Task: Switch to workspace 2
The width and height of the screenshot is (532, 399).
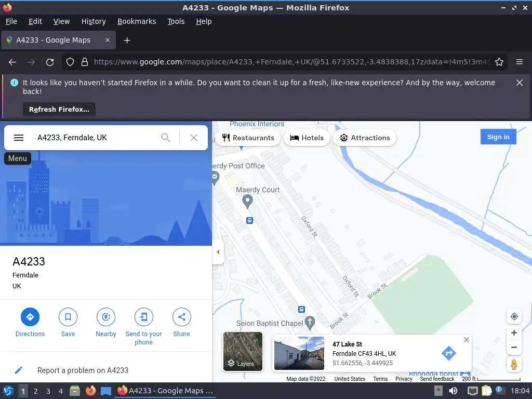Action: 36,391
